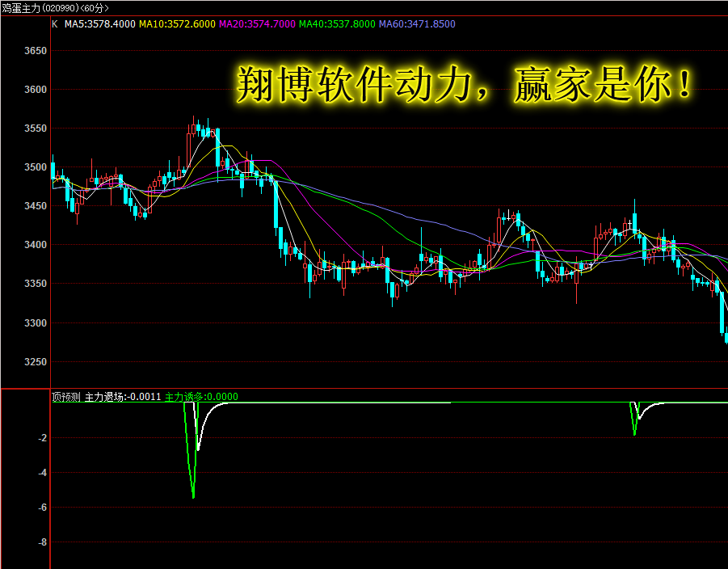
Task: Click the 3550 price axis label
Action: (x=36, y=129)
